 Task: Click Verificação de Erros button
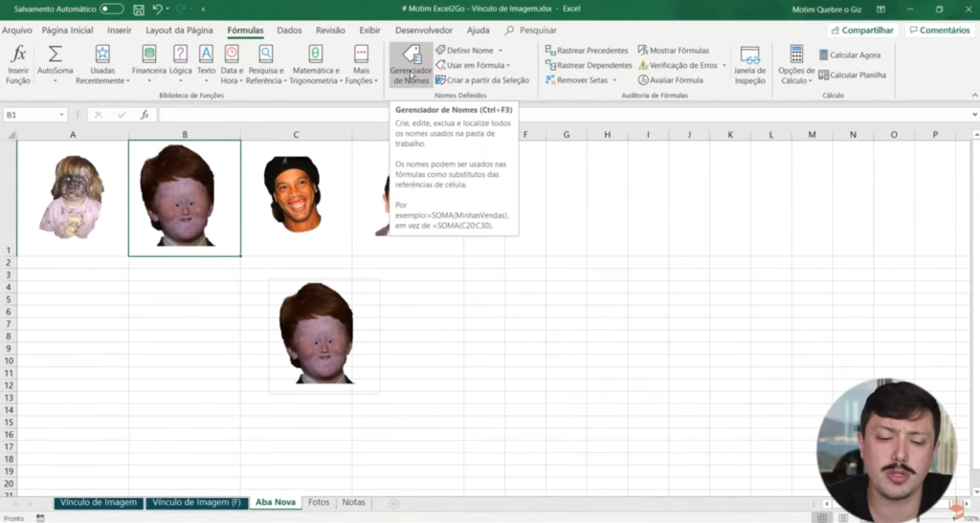click(679, 65)
